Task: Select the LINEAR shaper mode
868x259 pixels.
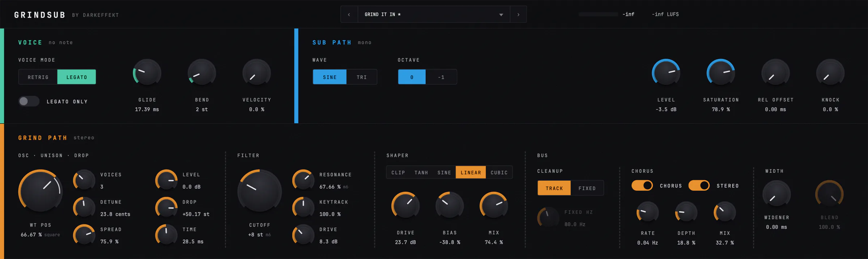Action: [471, 173]
